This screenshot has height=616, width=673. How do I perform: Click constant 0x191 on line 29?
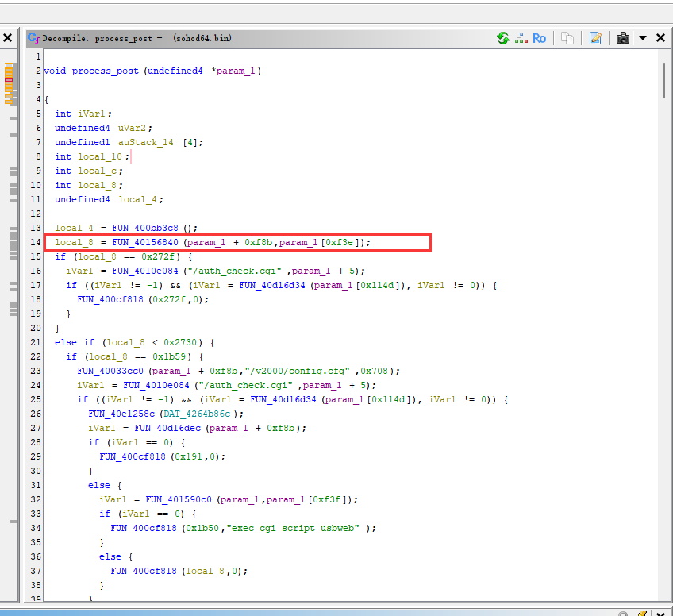click(x=188, y=456)
